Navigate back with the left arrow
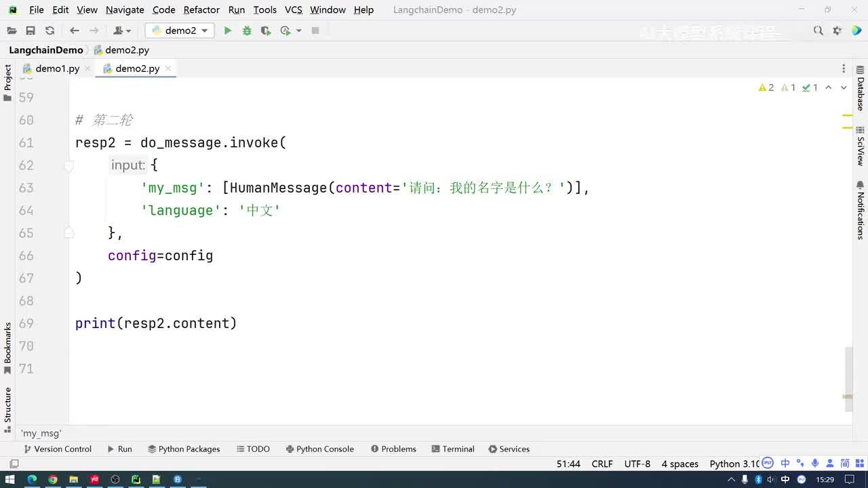 [x=75, y=30]
